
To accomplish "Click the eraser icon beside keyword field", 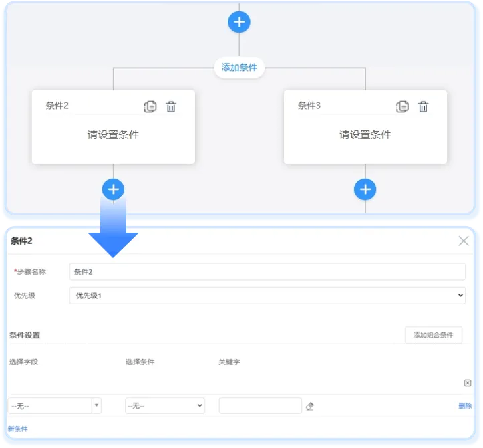I will click(x=309, y=406).
